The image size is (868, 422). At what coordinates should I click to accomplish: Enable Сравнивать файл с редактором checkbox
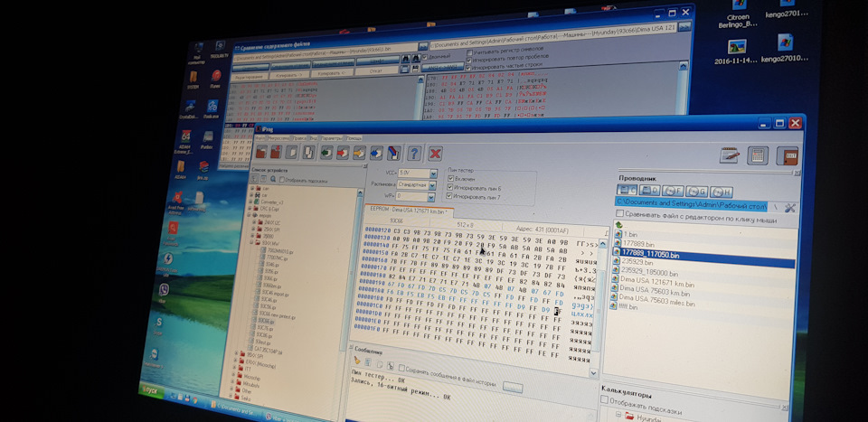point(620,213)
